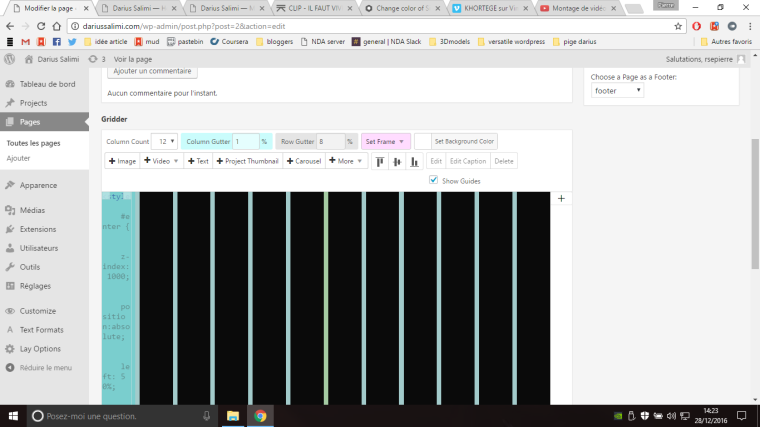Click the plus icon to add a row
Image resolution: width=760 pixels, height=427 pixels.
pyautogui.click(x=561, y=199)
